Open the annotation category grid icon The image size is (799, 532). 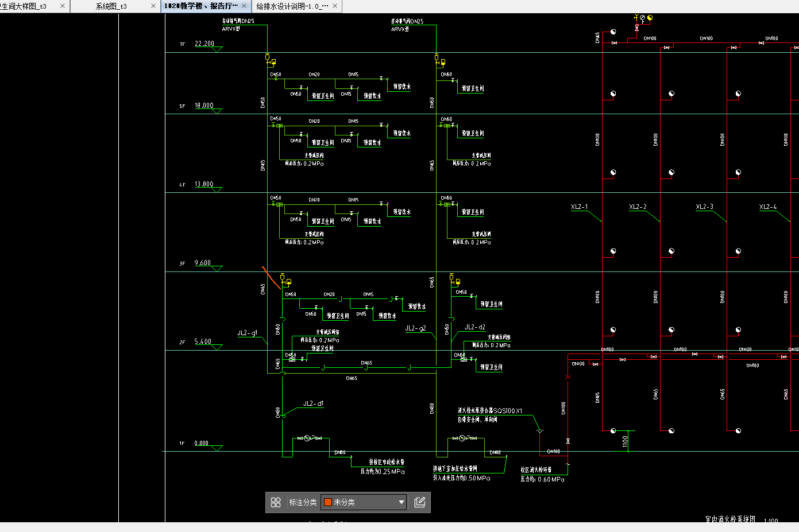click(x=276, y=502)
